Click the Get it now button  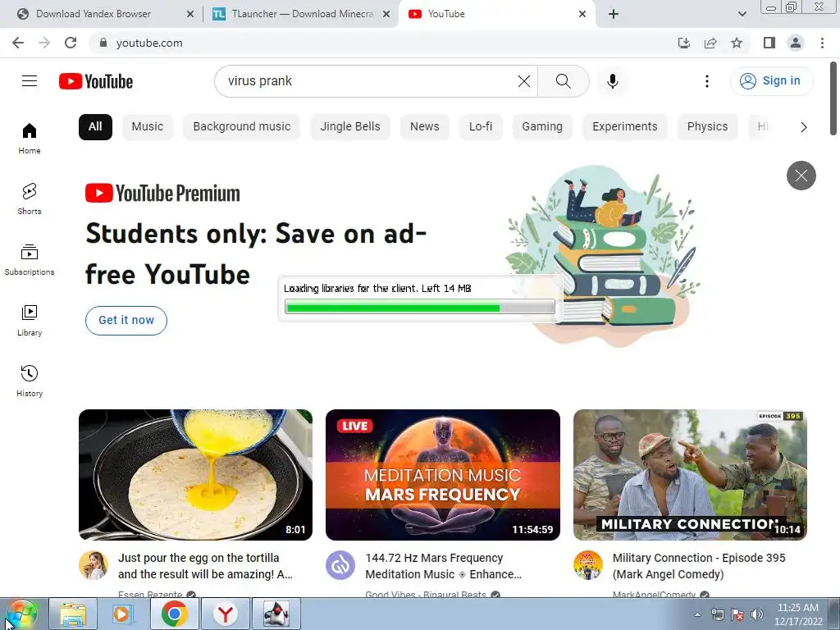click(126, 321)
